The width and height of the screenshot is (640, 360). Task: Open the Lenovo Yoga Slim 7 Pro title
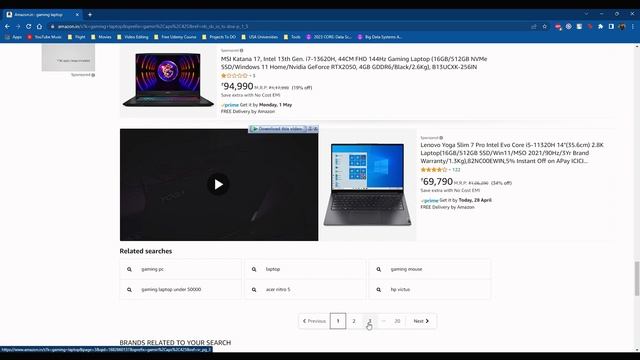click(x=512, y=153)
